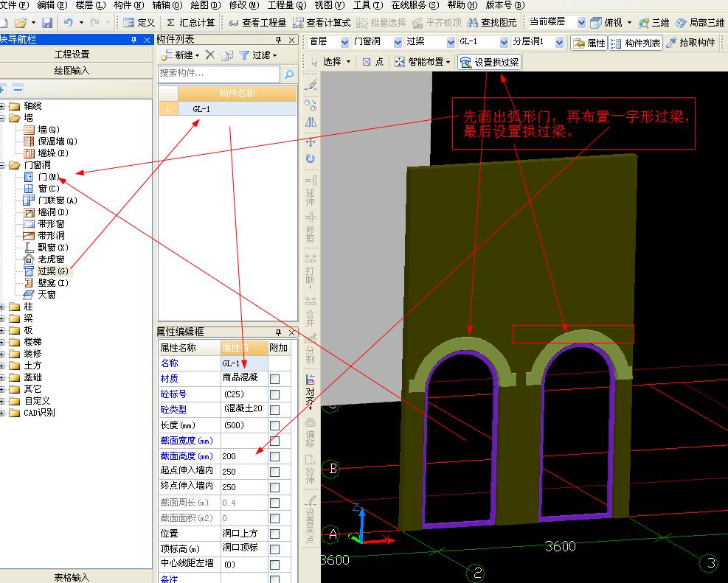Click the 偏移 offset tool

tap(310, 432)
